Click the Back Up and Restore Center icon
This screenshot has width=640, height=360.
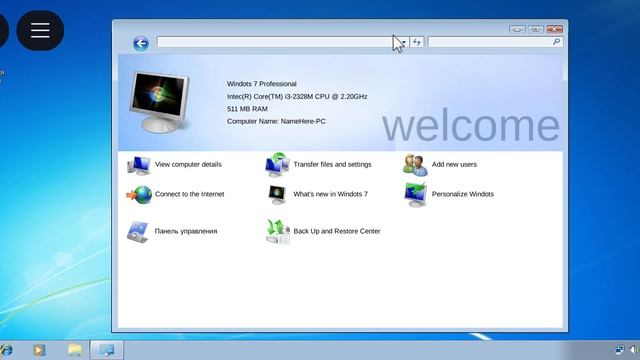point(278,231)
